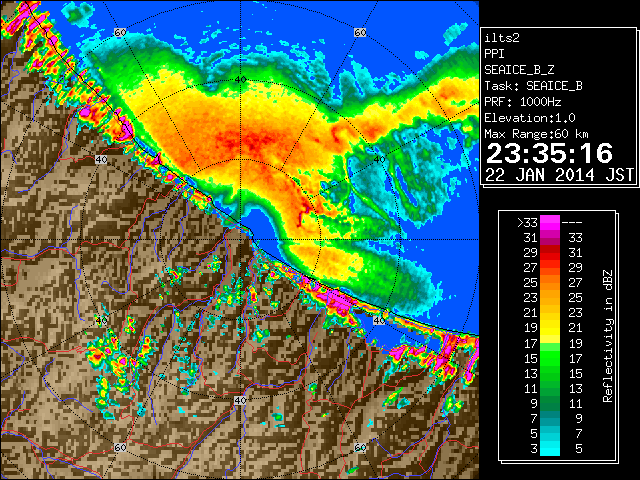
Task: Pick the yellow 19–21 dBZ legend swatch
Action: click(x=550, y=328)
